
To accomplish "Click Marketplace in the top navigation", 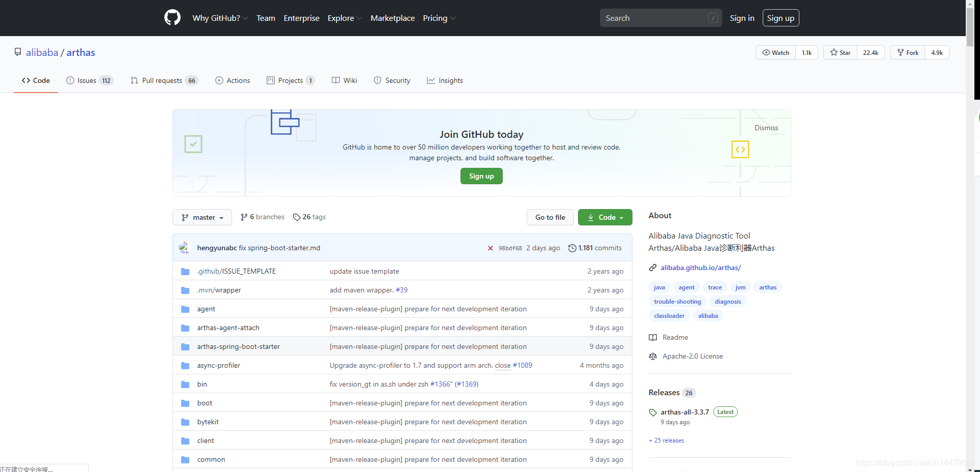I will click(392, 18).
